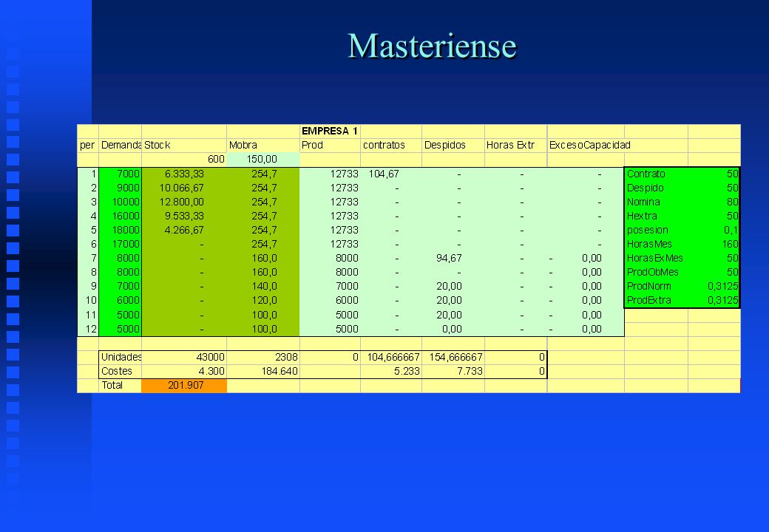Image resolution: width=769 pixels, height=532 pixels.
Task: Click the Masteriense slide title
Action: tap(432, 46)
